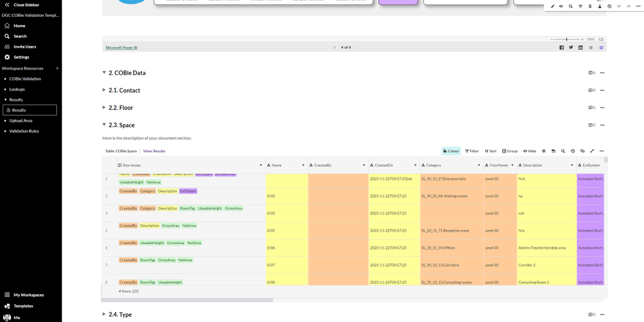Toggle the eye view icon in floating toolbar
Viewport: 644px width, 322px height.
coord(561,6)
